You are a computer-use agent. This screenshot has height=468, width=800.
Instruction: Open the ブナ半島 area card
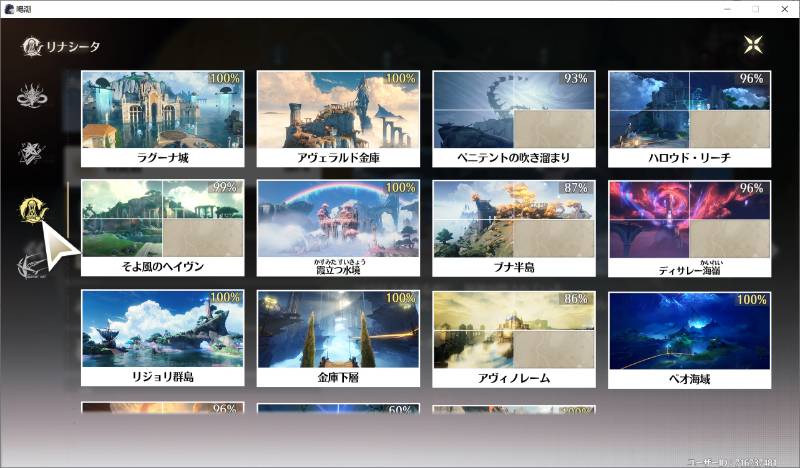click(x=514, y=228)
